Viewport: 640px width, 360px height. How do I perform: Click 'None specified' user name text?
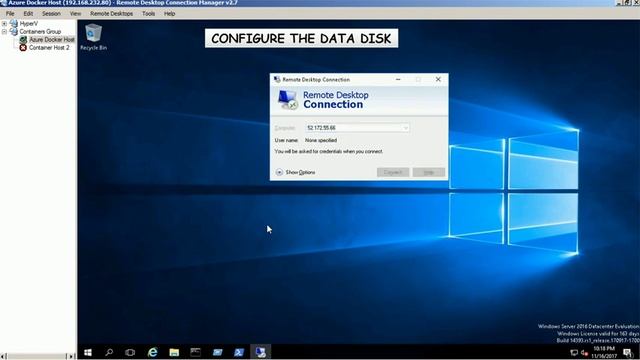(321, 140)
